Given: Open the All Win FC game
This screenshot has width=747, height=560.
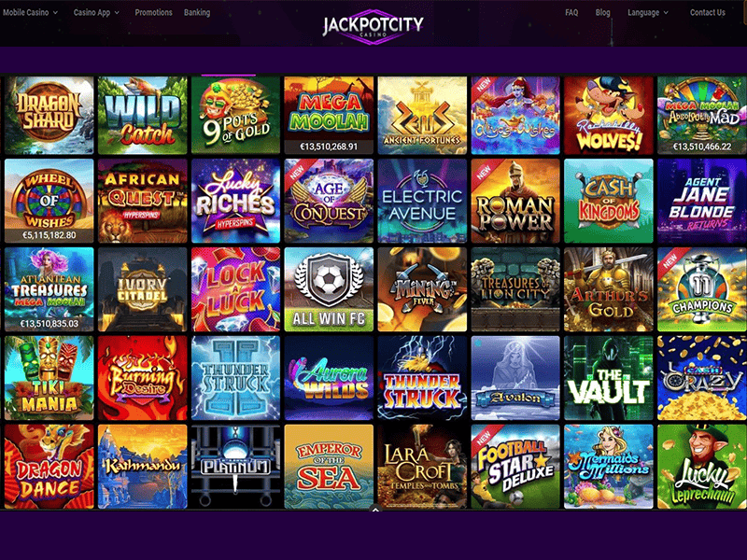Looking at the screenshot, I should tap(329, 289).
